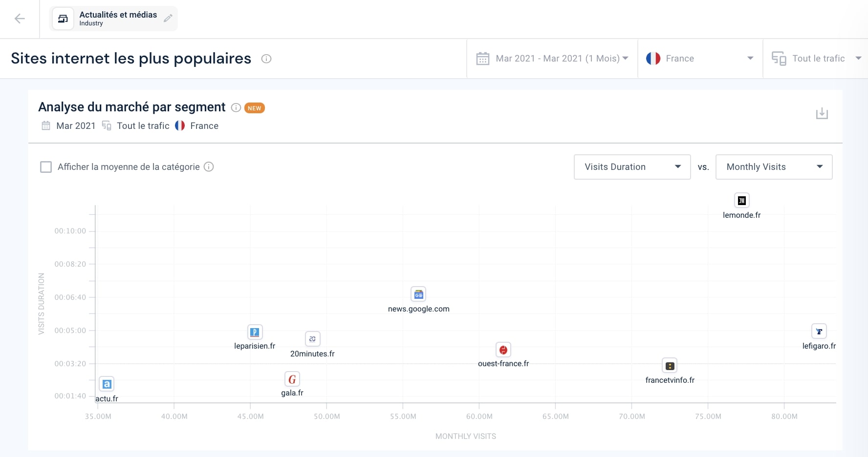Viewport: 868px width, 457px height.
Task: Click the 00:05:00 y-axis tick label
Action: coord(70,331)
